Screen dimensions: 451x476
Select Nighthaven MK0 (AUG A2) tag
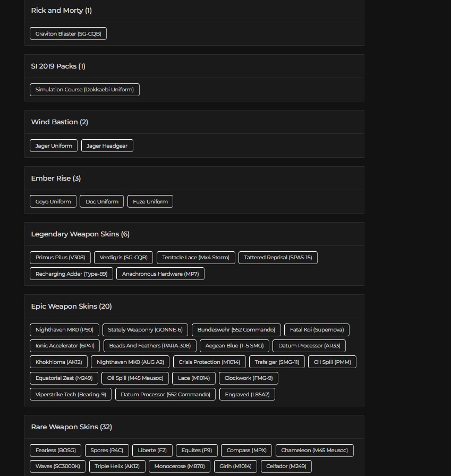(x=130, y=362)
